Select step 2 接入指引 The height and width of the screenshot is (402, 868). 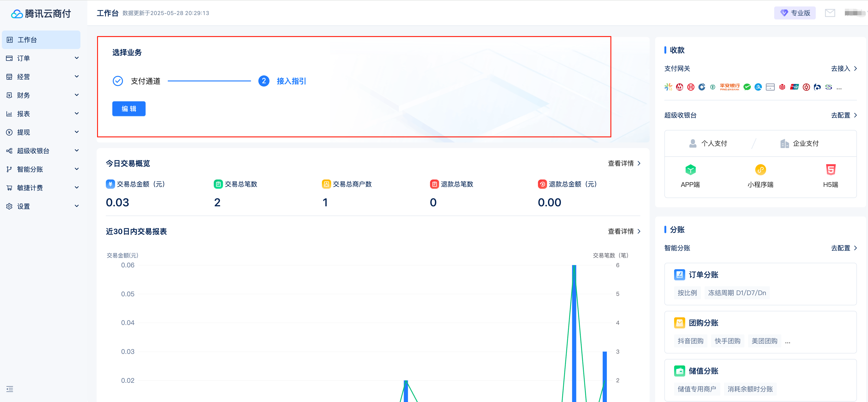[282, 81]
